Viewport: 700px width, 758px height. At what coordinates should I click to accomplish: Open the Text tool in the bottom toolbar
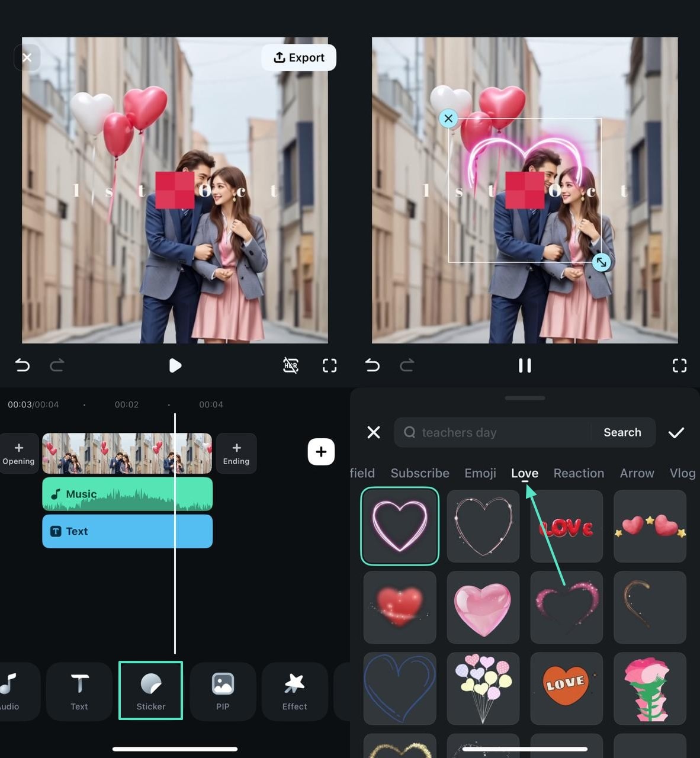[x=79, y=690]
